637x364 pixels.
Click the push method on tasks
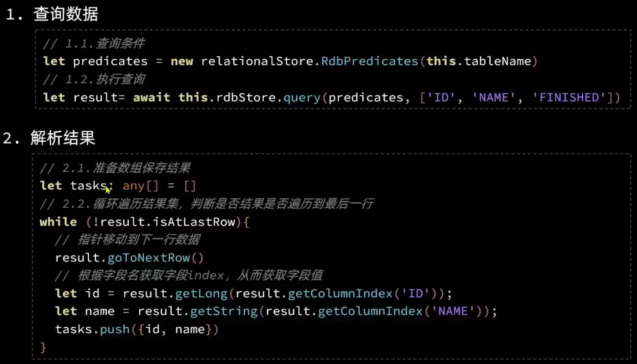coord(114,329)
